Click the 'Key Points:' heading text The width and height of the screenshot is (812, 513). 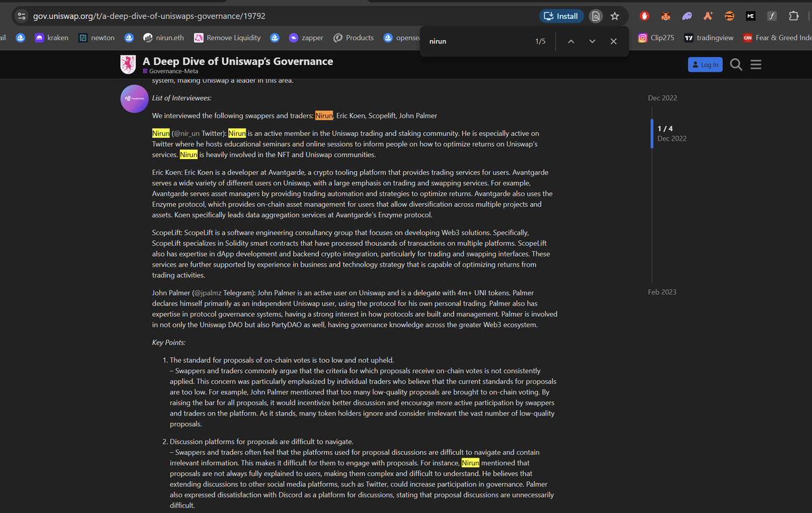tap(169, 342)
